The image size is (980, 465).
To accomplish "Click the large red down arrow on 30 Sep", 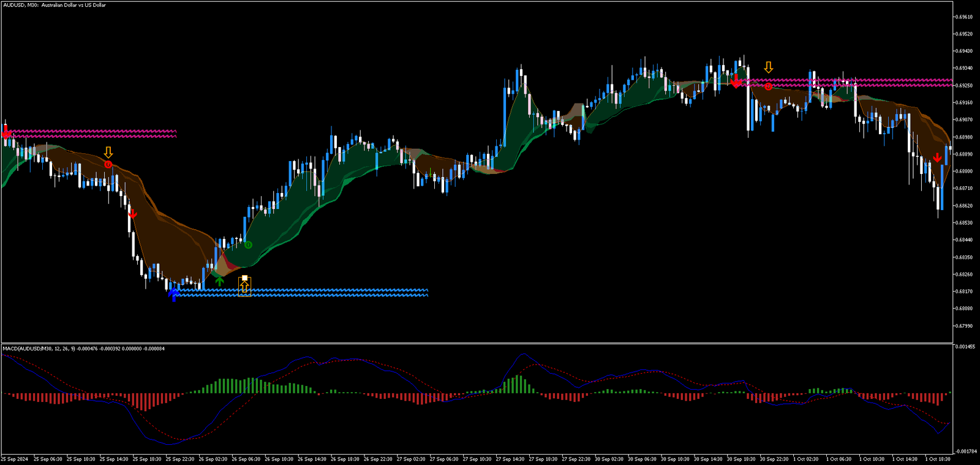I will click(x=736, y=81).
